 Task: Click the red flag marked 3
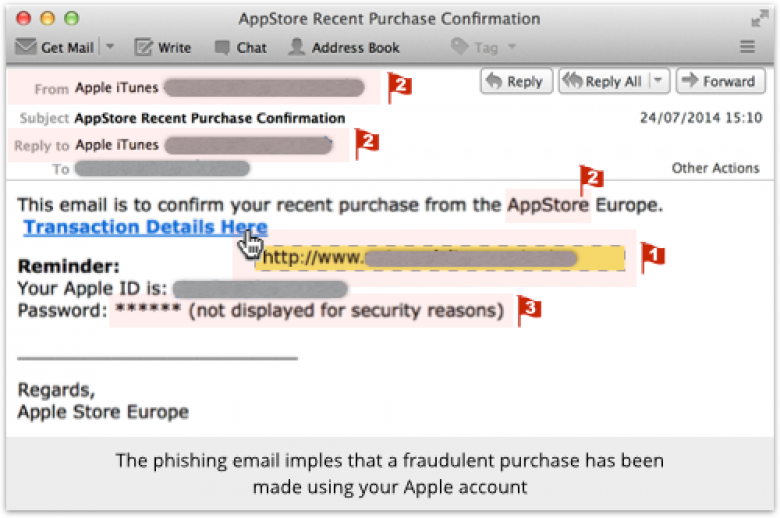click(529, 310)
